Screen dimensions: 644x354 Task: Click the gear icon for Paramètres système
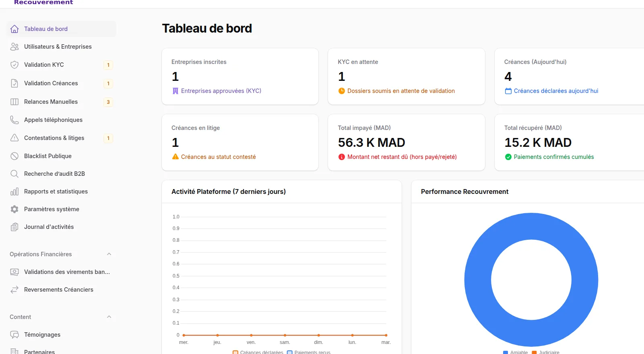(x=14, y=209)
